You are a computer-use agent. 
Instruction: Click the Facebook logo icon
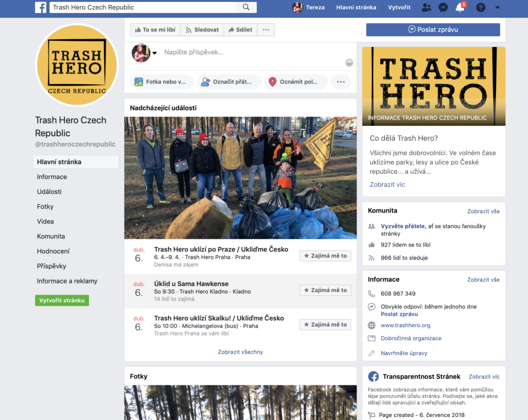[x=40, y=7]
